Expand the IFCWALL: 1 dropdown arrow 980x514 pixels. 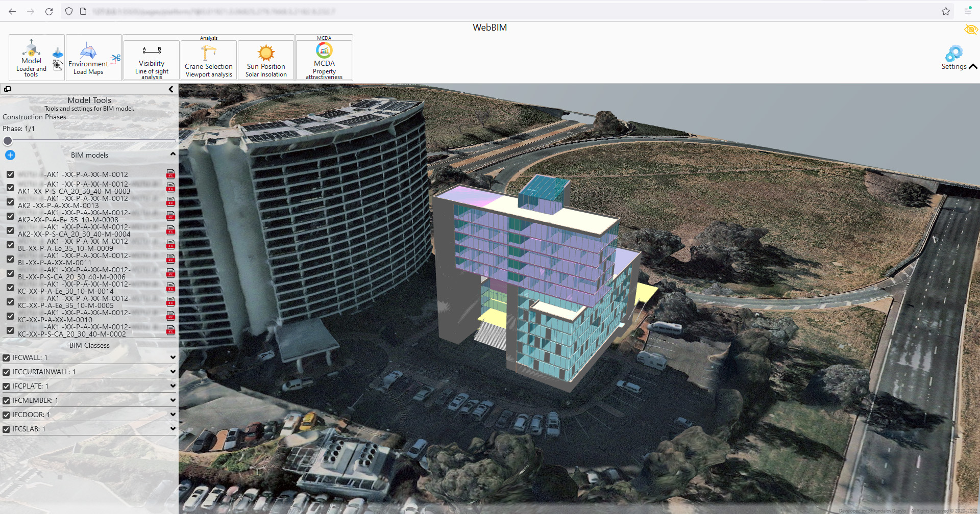pos(173,357)
